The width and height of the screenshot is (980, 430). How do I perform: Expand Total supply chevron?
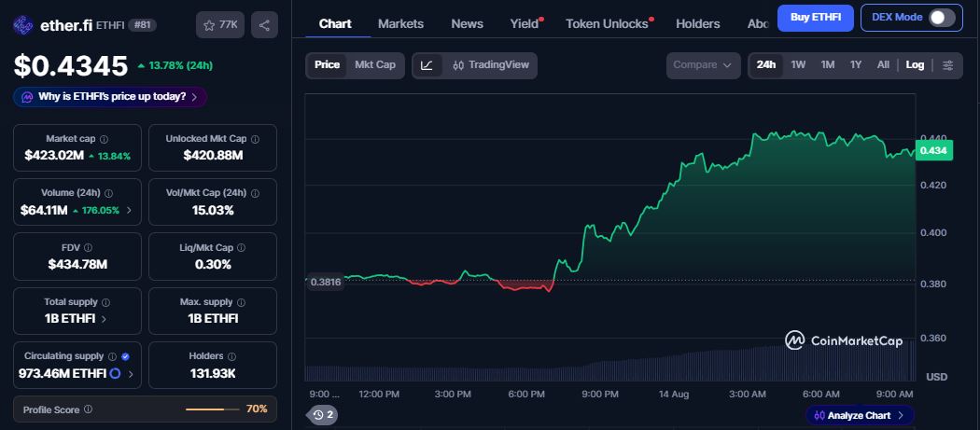[x=104, y=319]
